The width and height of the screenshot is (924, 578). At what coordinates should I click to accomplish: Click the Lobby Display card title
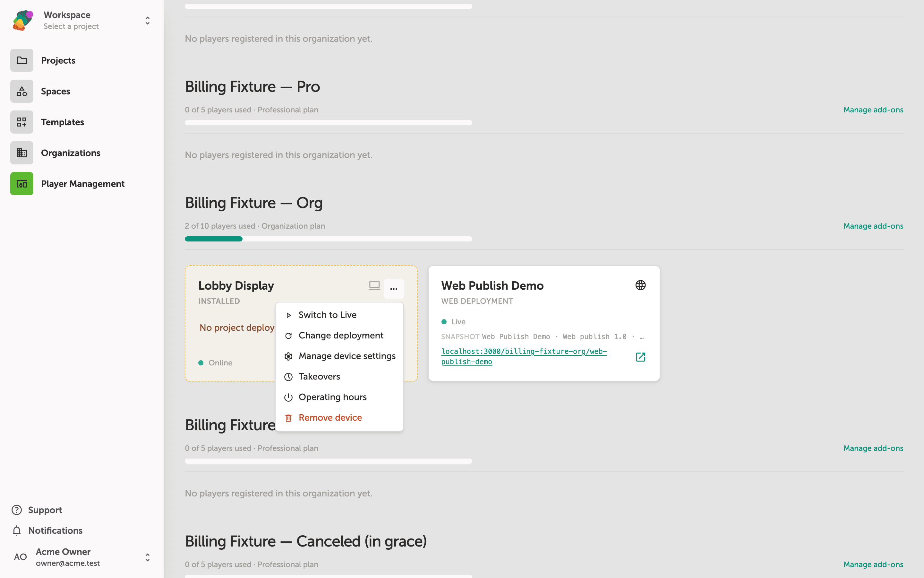(236, 285)
